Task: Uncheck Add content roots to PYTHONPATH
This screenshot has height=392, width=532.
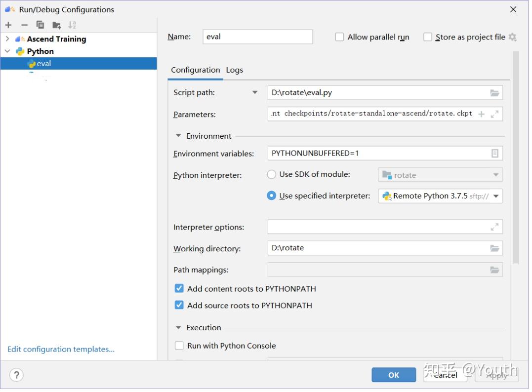Action: click(x=179, y=289)
